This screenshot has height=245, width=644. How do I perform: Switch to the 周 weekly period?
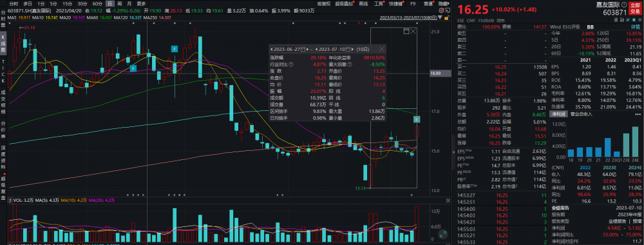(119, 3)
